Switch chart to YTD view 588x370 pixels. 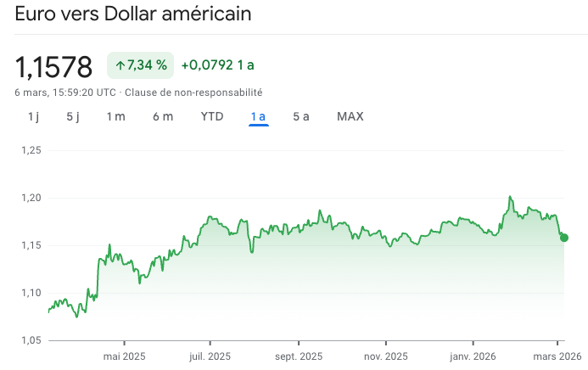click(212, 116)
